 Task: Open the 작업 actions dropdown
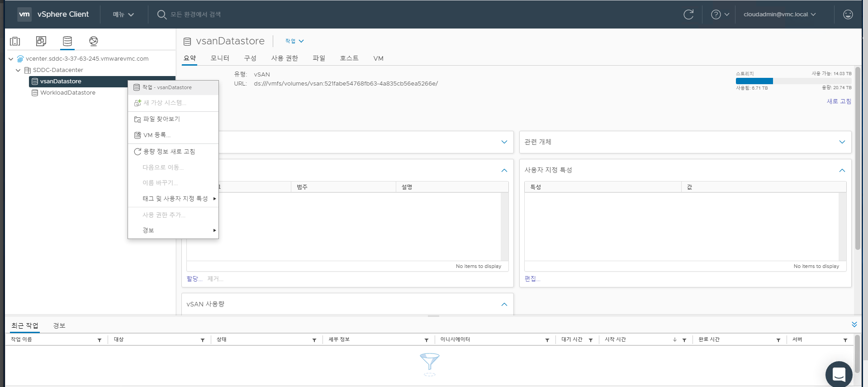coord(294,41)
